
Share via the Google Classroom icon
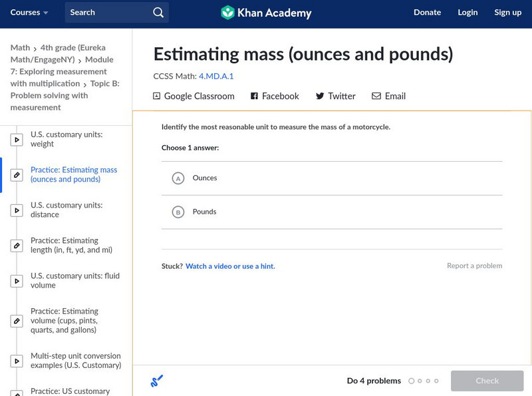coord(157,97)
